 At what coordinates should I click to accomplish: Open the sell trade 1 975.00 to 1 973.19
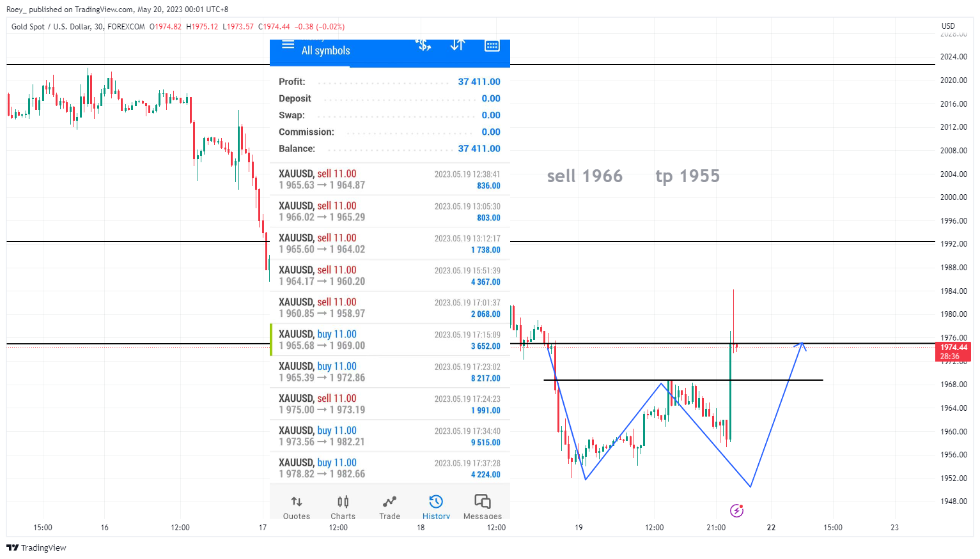point(390,404)
